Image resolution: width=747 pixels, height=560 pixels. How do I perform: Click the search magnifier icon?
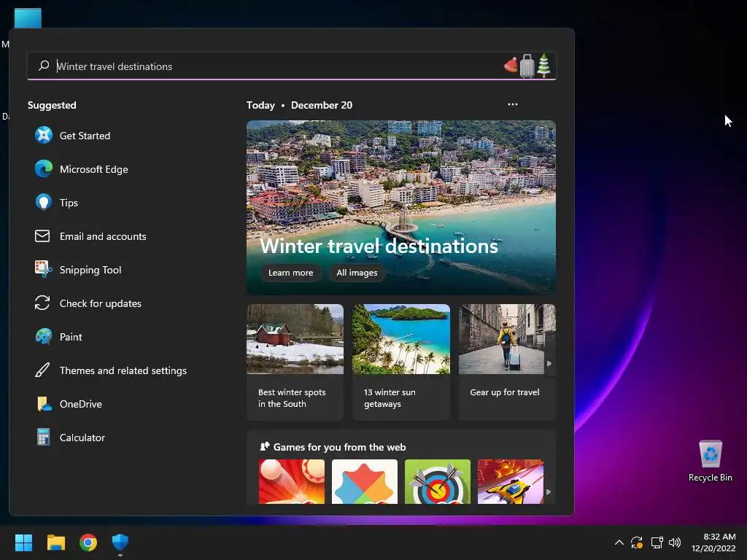tap(44, 66)
